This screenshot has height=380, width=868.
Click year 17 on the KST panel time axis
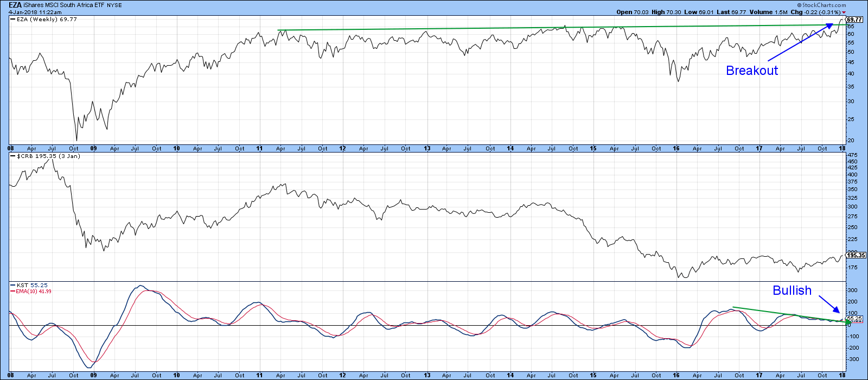(759, 376)
